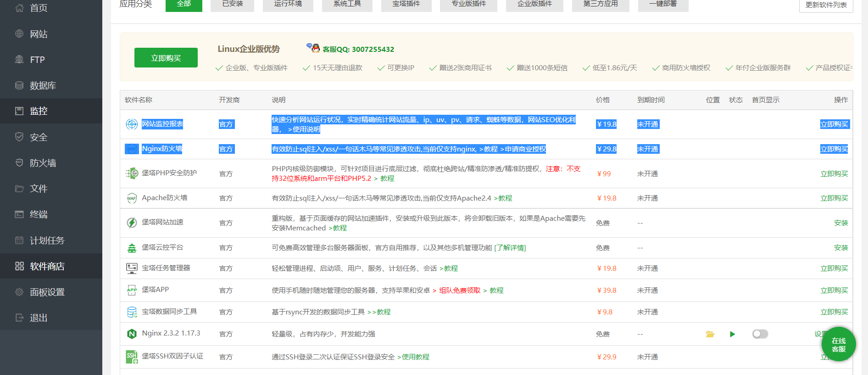Open the 在线客服 floating chat button
The width and height of the screenshot is (868, 375).
(x=838, y=344)
